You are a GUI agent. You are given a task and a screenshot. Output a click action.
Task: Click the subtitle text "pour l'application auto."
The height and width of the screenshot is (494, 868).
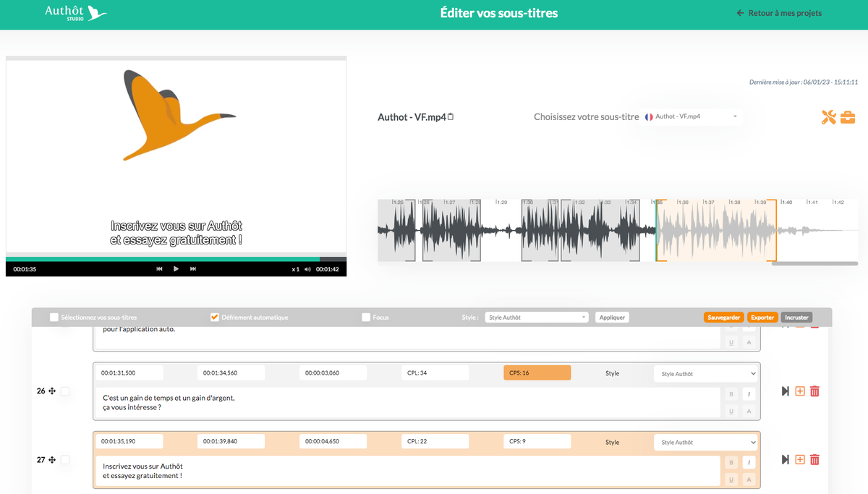tap(139, 330)
